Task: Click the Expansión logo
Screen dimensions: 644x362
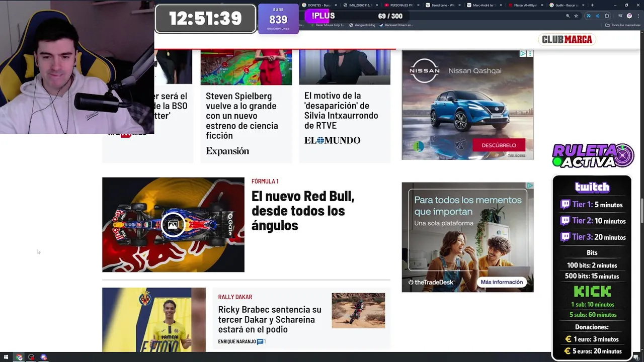Action: 227,151
